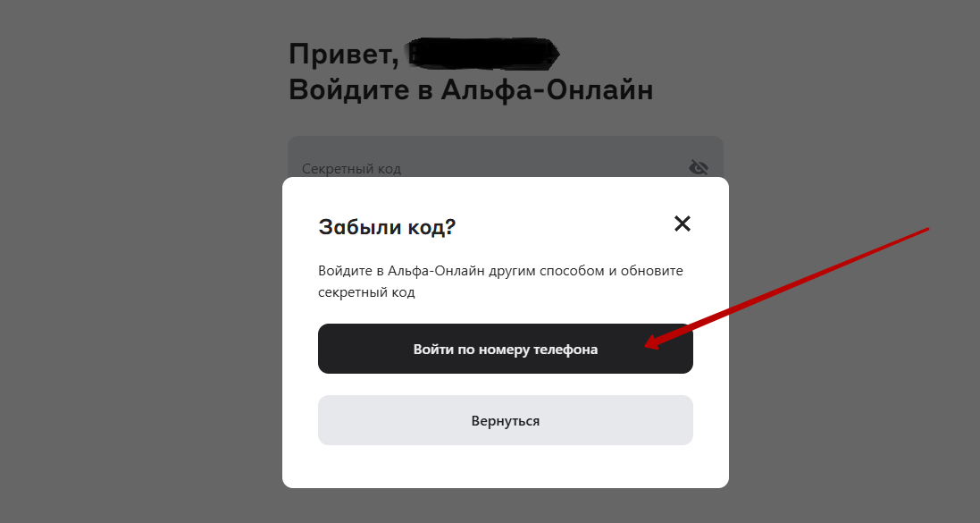Click the blacked-out user name in the greeting
Screen dimensions: 980x523
point(482,53)
